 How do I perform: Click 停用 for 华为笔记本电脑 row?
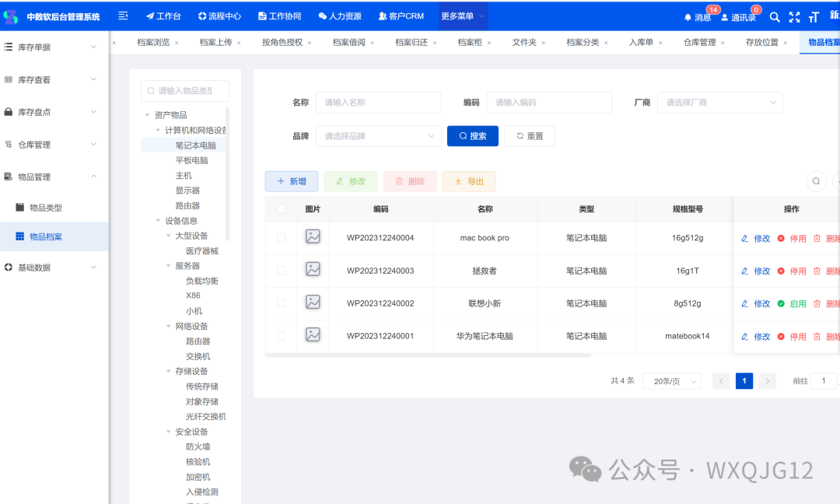pyautogui.click(x=793, y=336)
